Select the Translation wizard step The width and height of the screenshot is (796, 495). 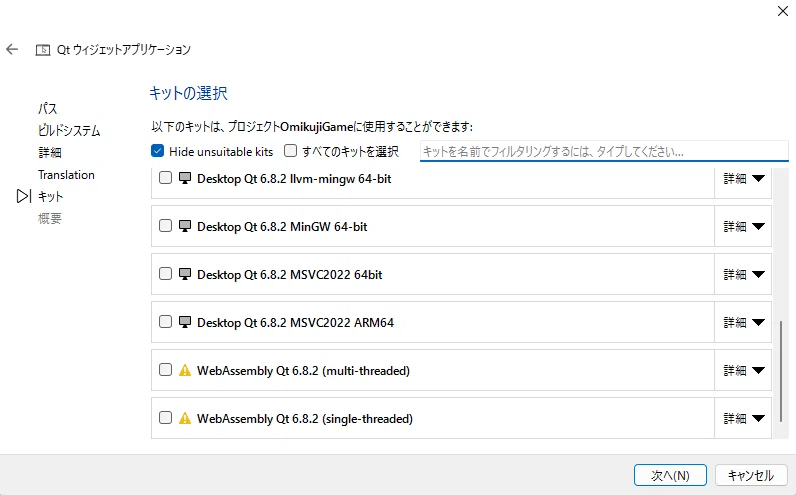pyautogui.click(x=66, y=175)
